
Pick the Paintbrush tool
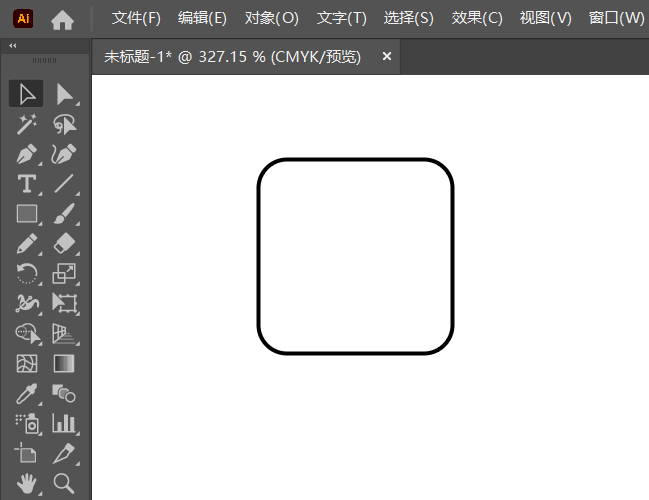(x=64, y=214)
